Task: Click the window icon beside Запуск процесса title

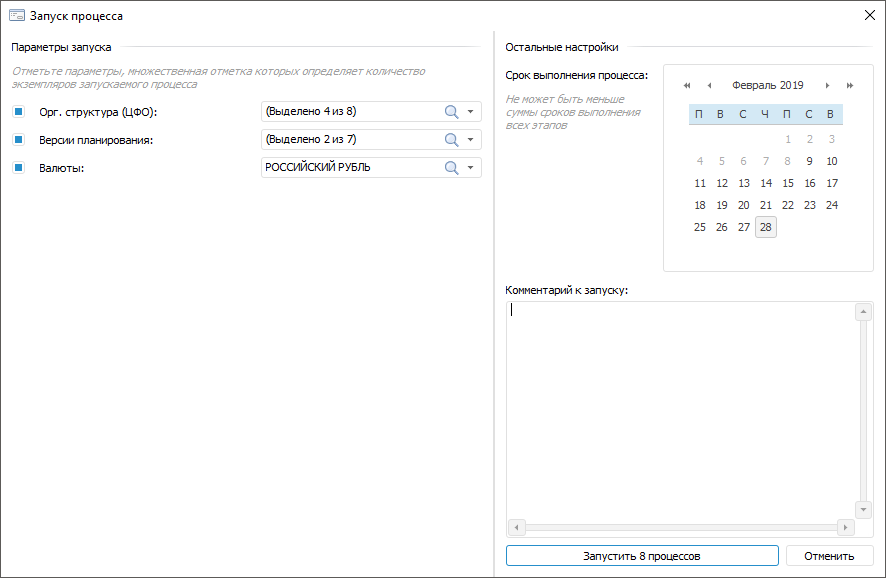Action: click(x=17, y=15)
